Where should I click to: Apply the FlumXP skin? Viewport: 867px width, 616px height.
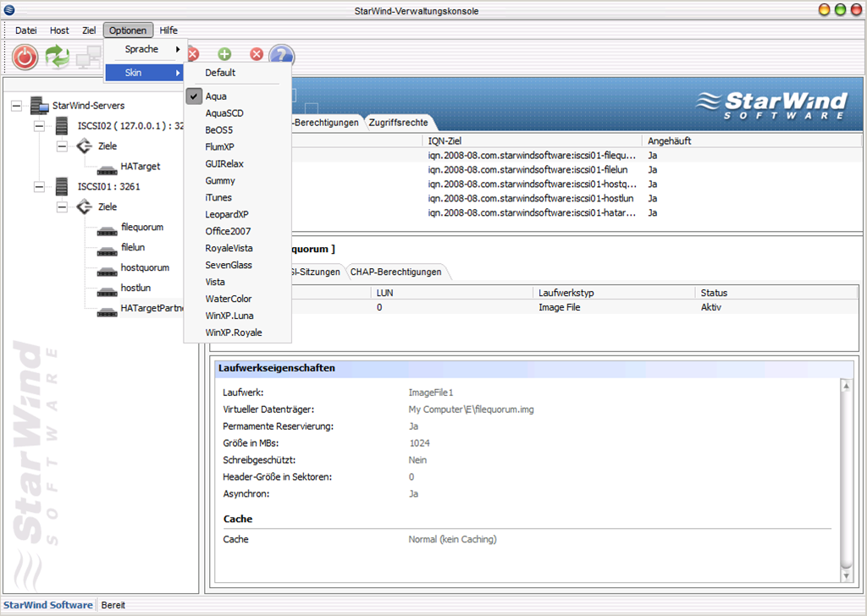pyautogui.click(x=219, y=147)
